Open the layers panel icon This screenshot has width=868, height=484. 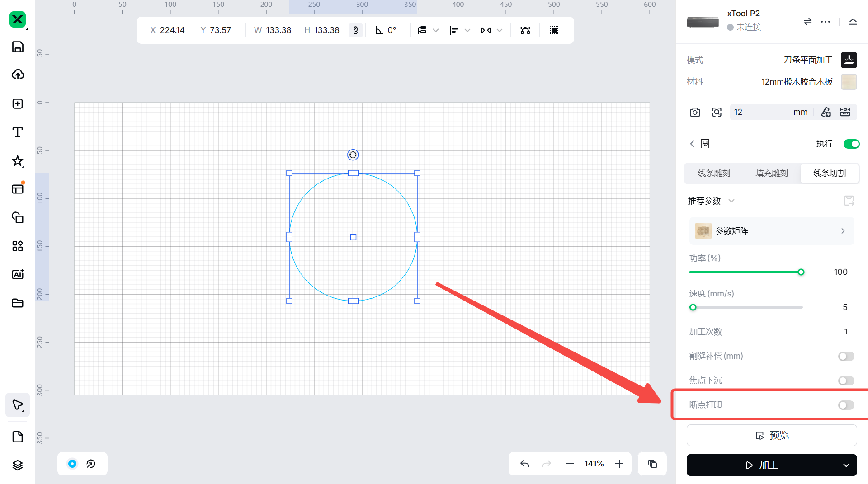[x=18, y=465]
